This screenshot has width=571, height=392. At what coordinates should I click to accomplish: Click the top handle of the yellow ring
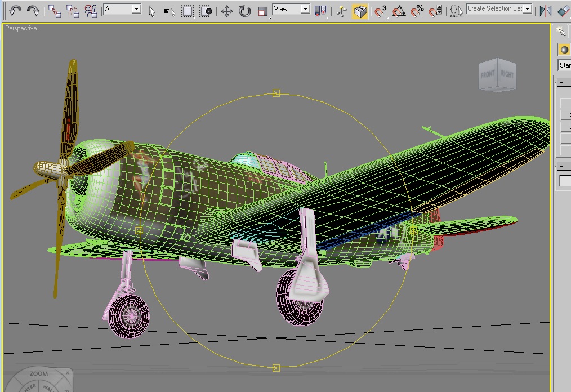coord(276,93)
